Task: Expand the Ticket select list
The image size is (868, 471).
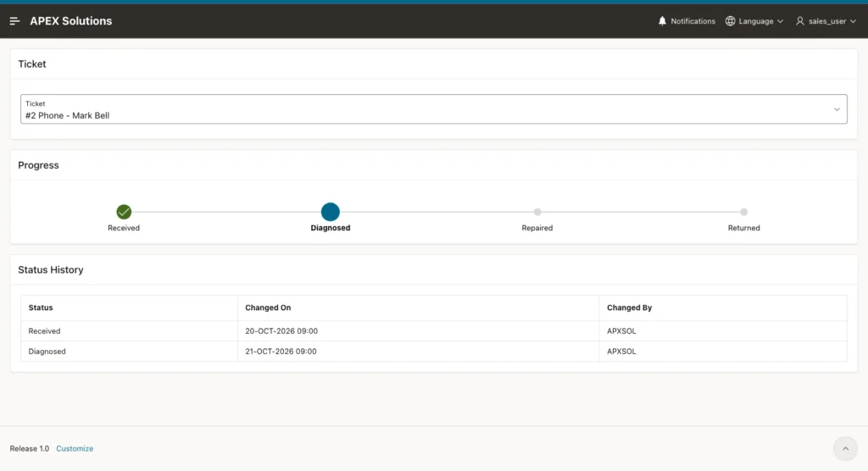Action: tap(433, 109)
